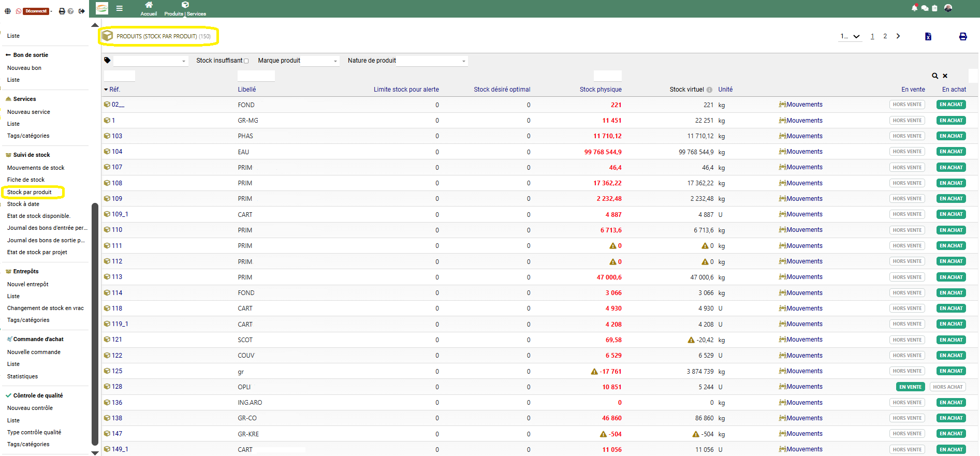Export the stock list to Excel
980x456 pixels.
tap(928, 36)
